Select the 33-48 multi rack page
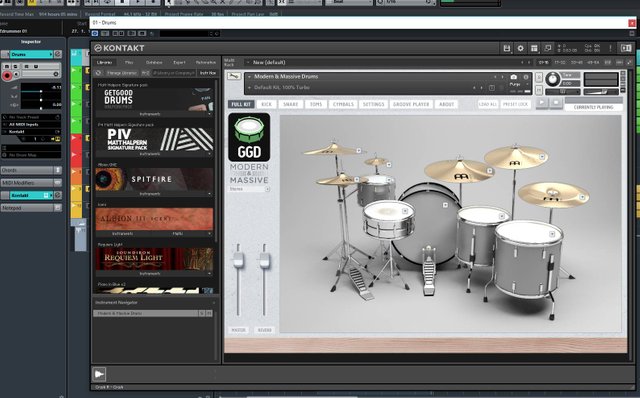The width and height of the screenshot is (640, 398). pyautogui.click(x=576, y=62)
